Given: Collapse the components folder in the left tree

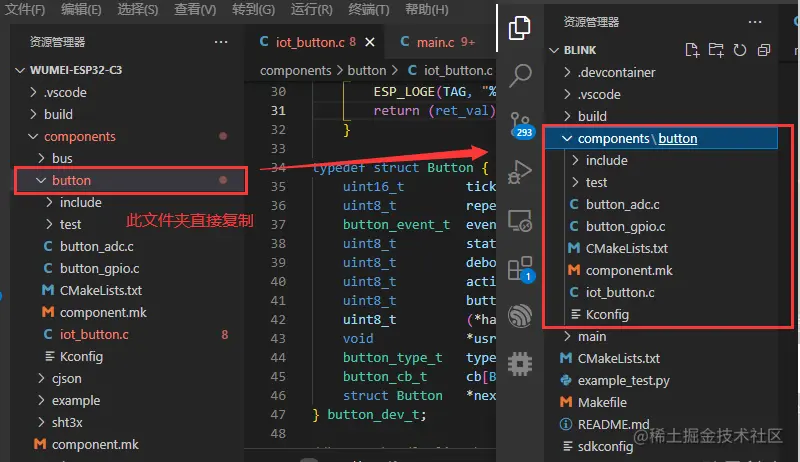Looking at the screenshot, I should 128,136.
